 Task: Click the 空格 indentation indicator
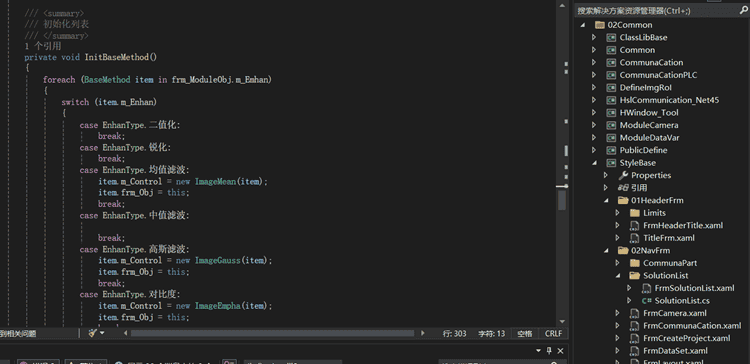coord(525,333)
